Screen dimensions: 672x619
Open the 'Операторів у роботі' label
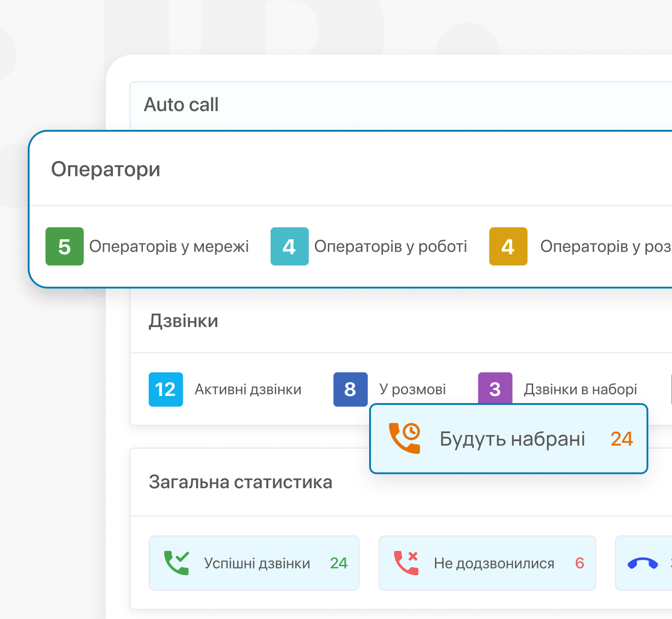391,246
